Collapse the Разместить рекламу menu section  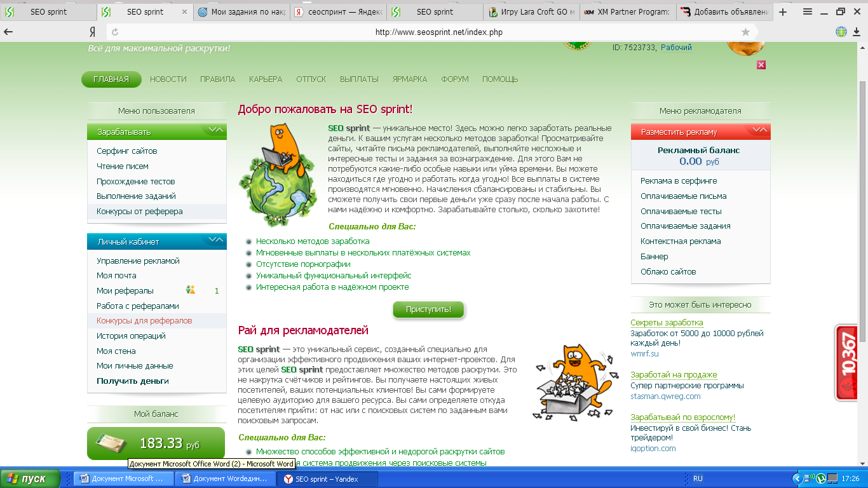pos(759,131)
